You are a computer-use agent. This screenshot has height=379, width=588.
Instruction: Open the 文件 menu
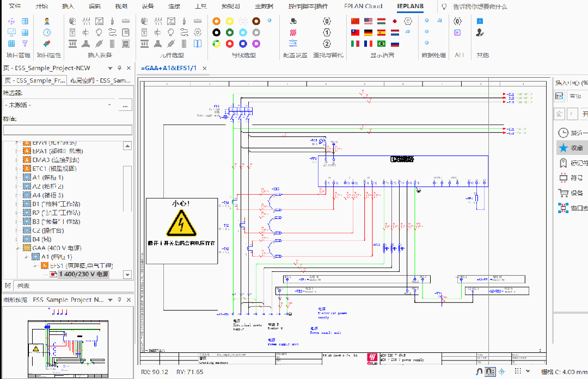[15, 6]
